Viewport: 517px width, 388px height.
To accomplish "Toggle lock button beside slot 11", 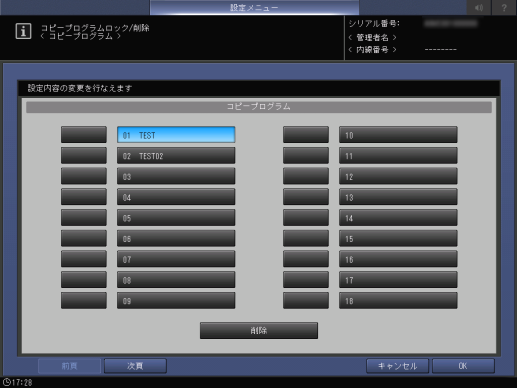I will pyautogui.click(x=306, y=156).
